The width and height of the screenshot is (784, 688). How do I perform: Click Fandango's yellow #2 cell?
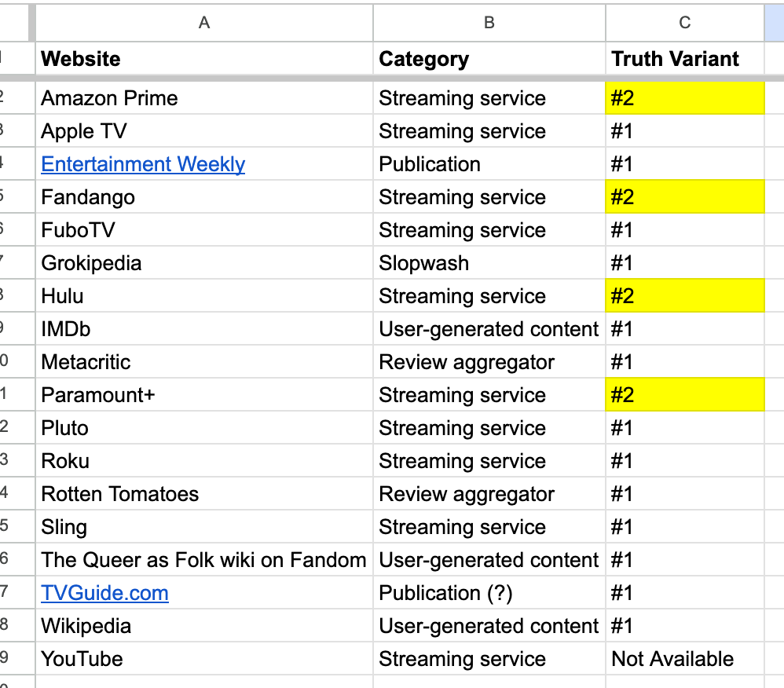click(x=685, y=197)
